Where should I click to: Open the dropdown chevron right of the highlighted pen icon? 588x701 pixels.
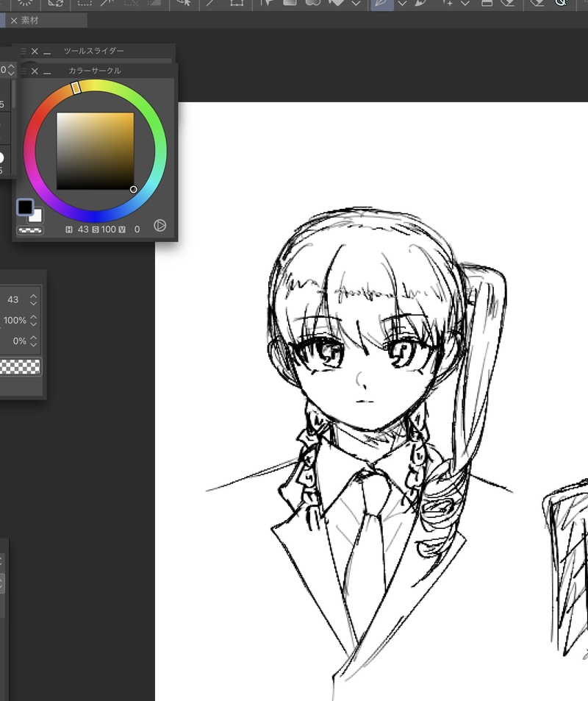tap(402, 4)
